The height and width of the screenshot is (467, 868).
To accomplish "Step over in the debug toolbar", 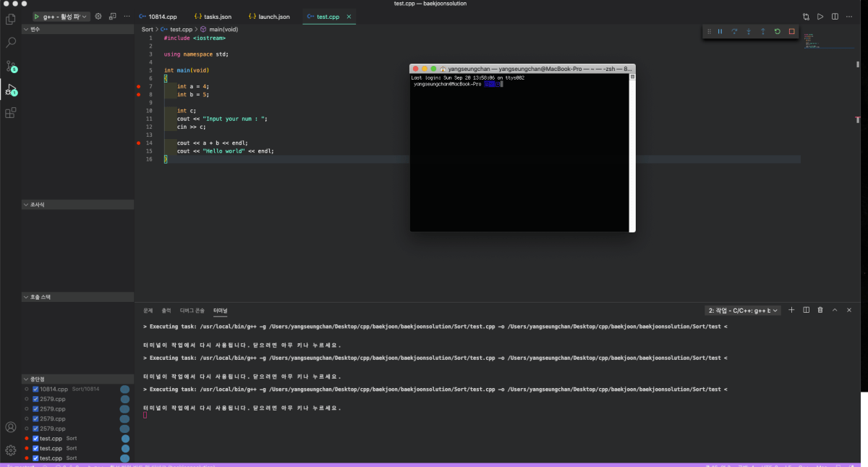I will pyautogui.click(x=734, y=31).
